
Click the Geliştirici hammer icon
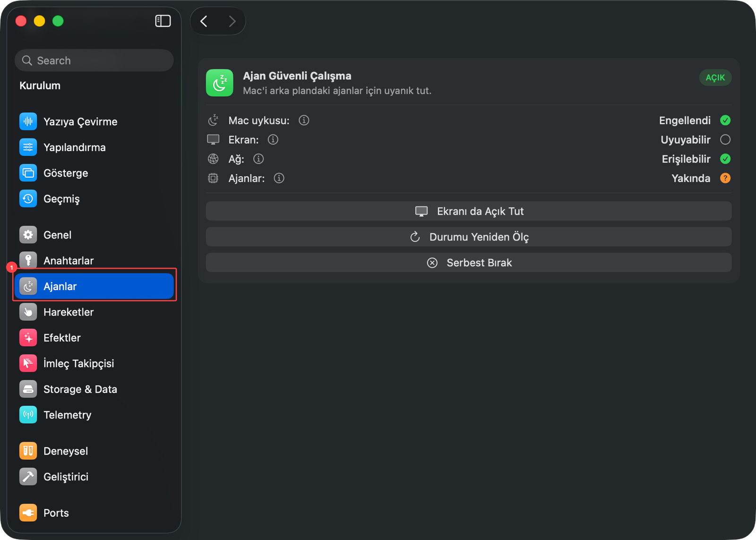28,477
